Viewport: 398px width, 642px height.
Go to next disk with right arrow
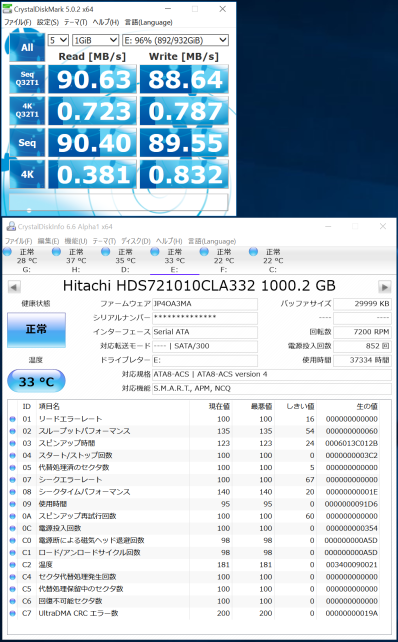pyautogui.click(x=384, y=287)
